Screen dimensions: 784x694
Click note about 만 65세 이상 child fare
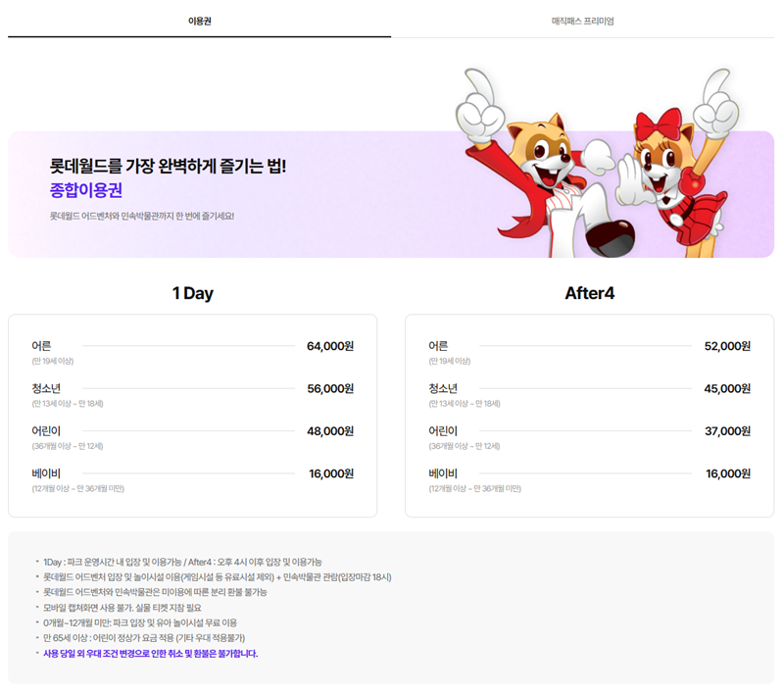144,638
